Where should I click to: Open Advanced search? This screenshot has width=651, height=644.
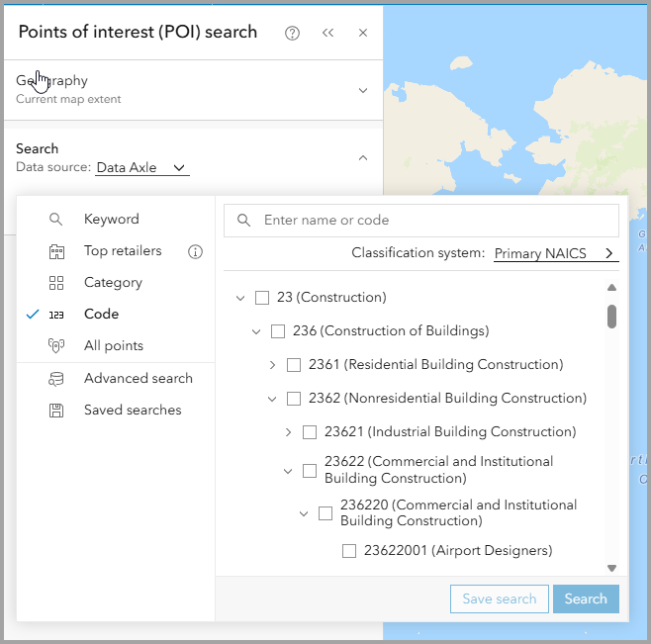point(138,379)
